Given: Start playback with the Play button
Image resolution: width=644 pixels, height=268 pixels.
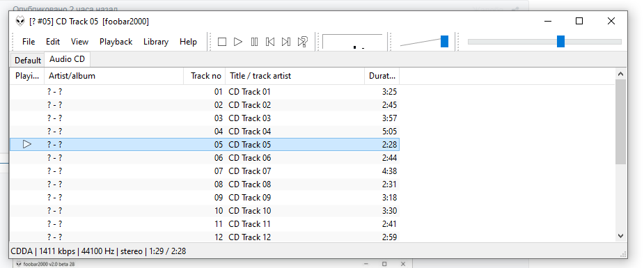Looking at the screenshot, I should tap(238, 42).
